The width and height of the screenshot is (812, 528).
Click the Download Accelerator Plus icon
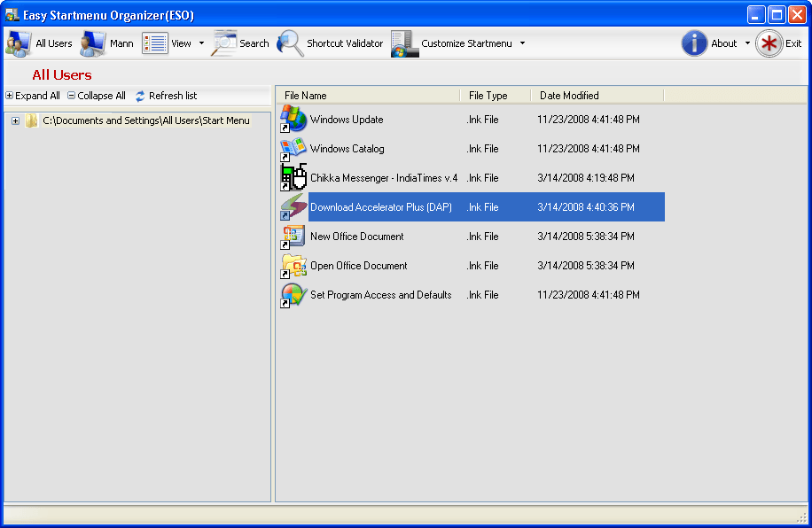293,207
